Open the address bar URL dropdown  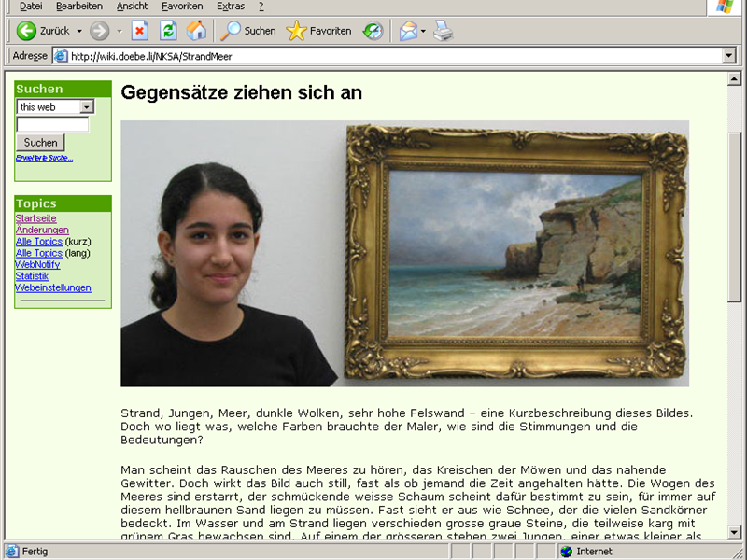[x=729, y=56]
